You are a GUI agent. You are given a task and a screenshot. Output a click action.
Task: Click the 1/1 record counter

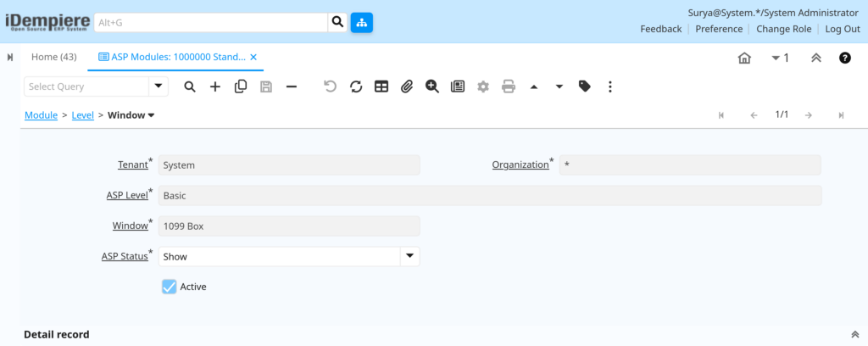click(x=781, y=114)
